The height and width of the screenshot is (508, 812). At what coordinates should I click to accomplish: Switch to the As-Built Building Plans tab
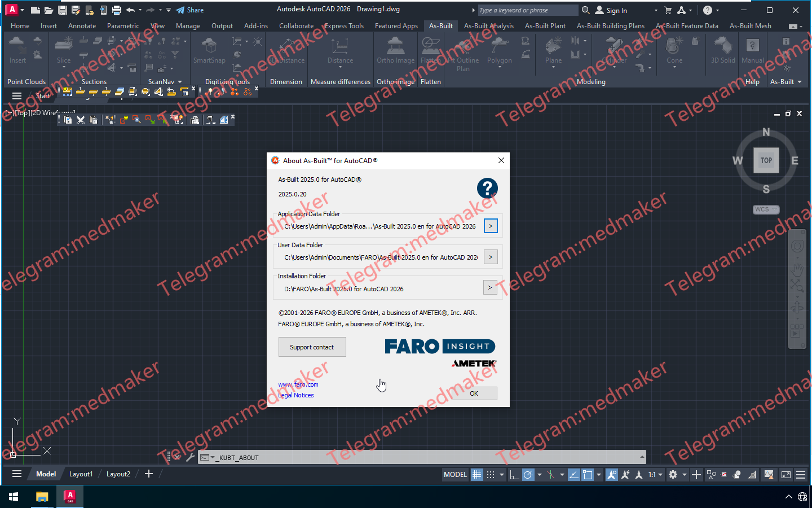pos(611,26)
